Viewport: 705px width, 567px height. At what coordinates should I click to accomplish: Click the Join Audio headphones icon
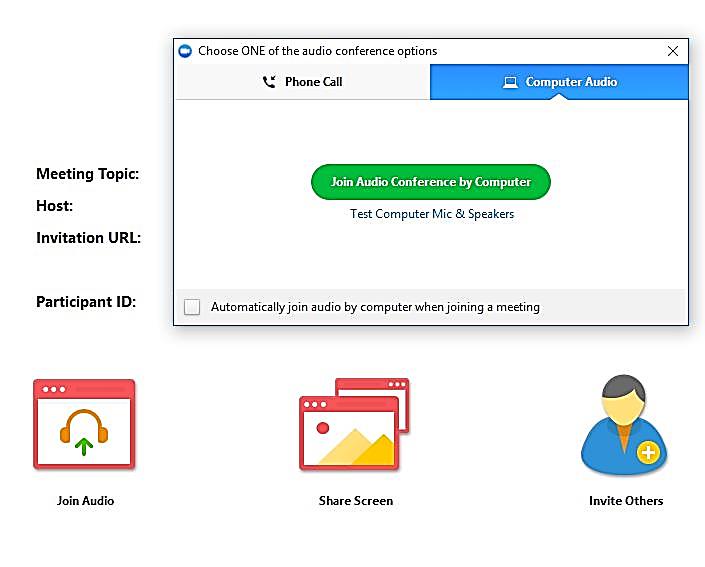84,425
